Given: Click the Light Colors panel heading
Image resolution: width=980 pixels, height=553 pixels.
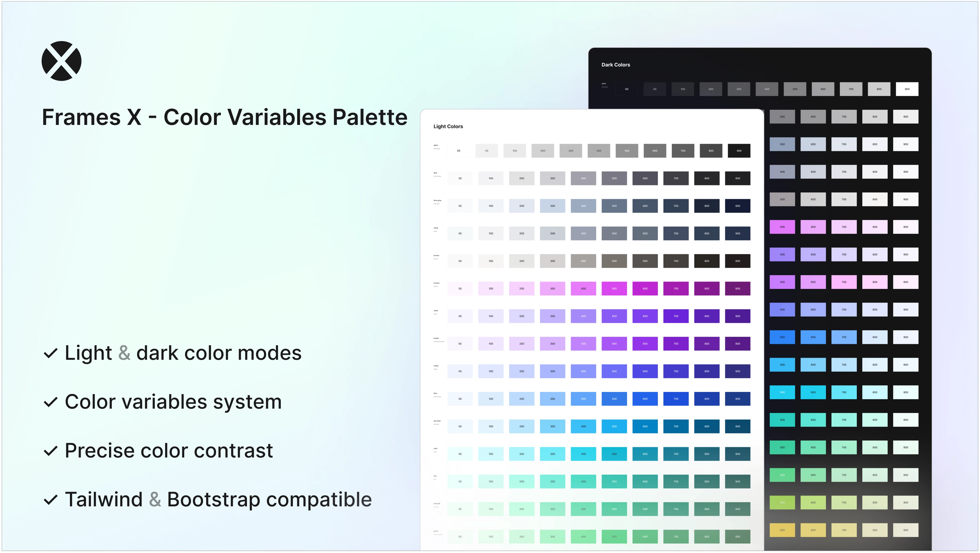Looking at the screenshot, I should coord(448,126).
